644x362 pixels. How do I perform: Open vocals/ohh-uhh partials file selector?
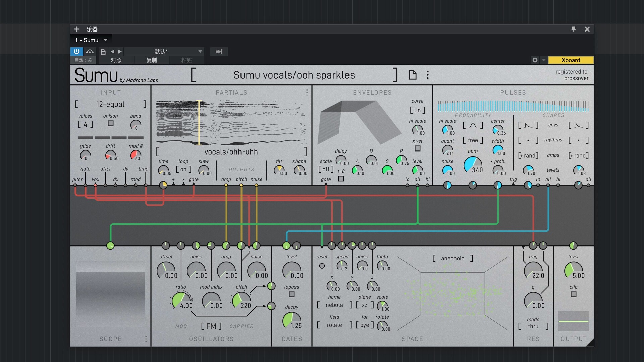click(231, 152)
